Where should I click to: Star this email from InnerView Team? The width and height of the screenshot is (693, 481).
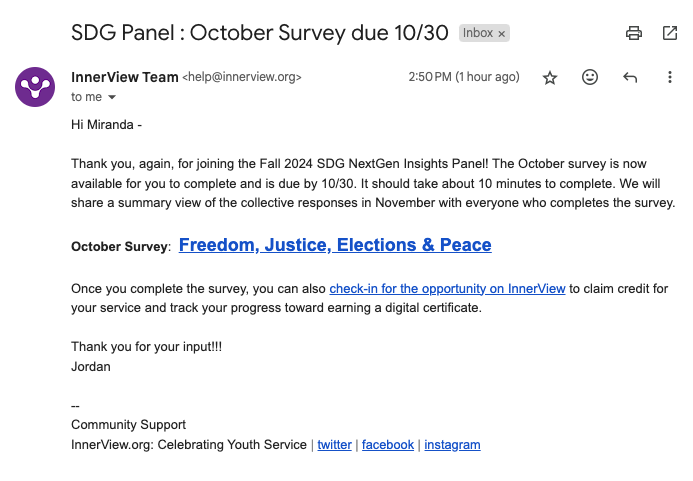coord(549,78)
